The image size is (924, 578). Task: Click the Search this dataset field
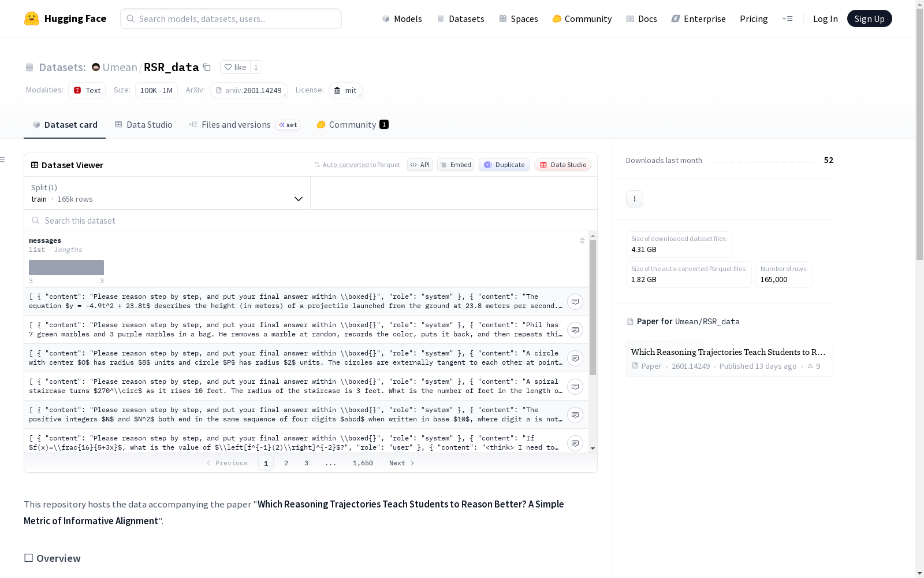(x=311, y=220)
